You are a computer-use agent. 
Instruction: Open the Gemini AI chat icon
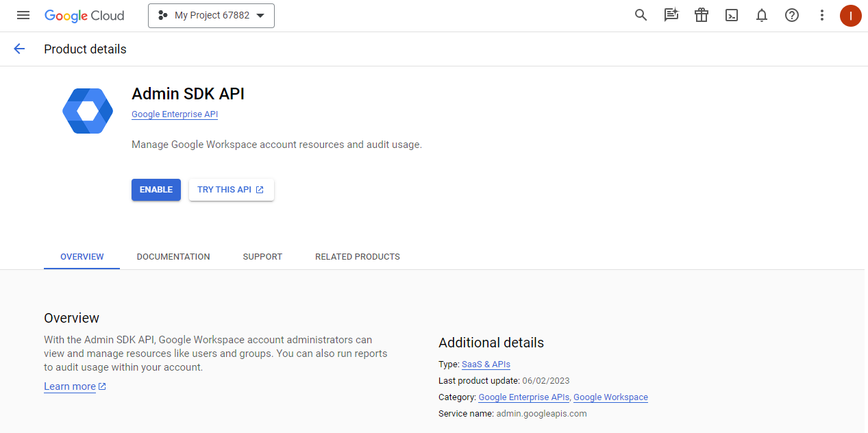click(671, 15)
